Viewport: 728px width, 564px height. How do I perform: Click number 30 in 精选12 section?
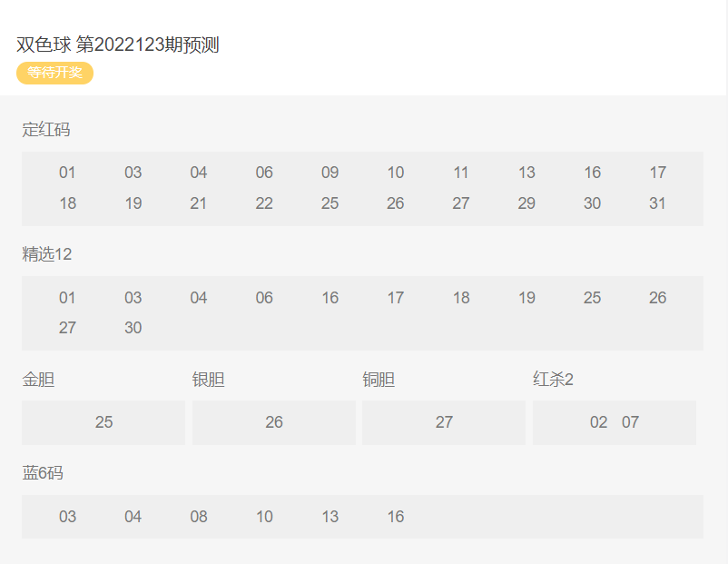[x=133, y=328]
